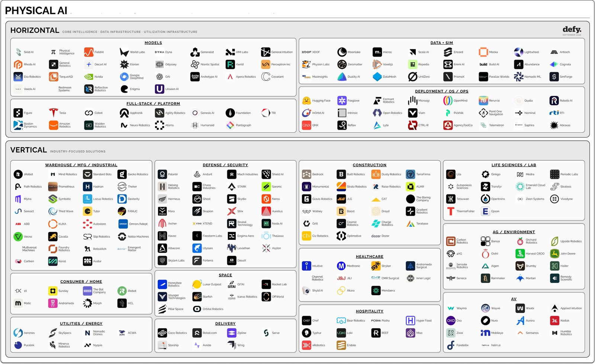Screen dimensions: 595x364
Task: Select the John Deere logo
Action: click(555, 254)
